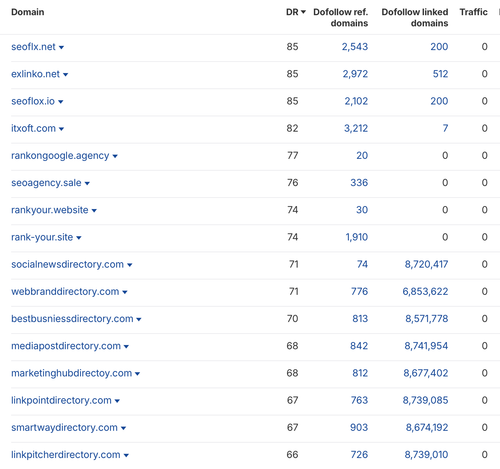This screenshot has width=500, height=469.
Task: Open 8,741,954 linked domains value
Action: (x=426, y=346)
